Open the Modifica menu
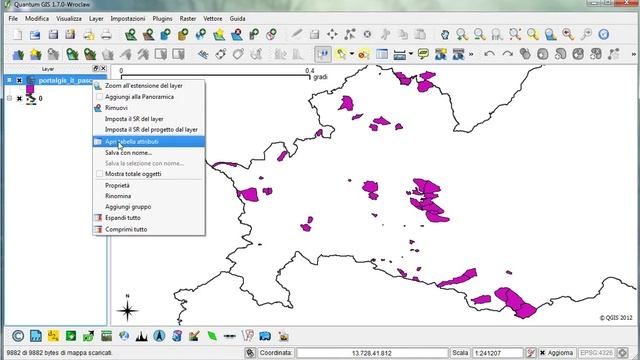640x360 pixels. point(37,18)
